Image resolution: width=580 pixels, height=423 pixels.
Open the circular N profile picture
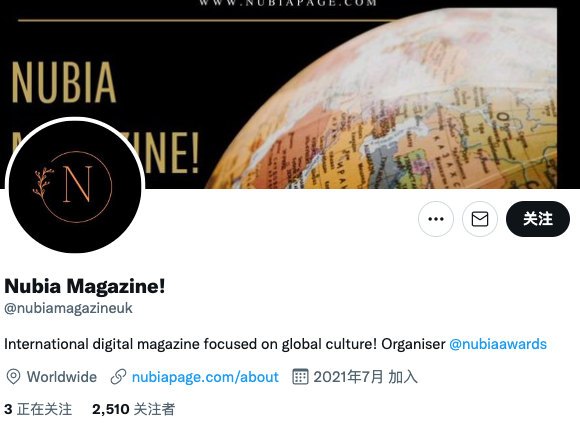point(75,186)
